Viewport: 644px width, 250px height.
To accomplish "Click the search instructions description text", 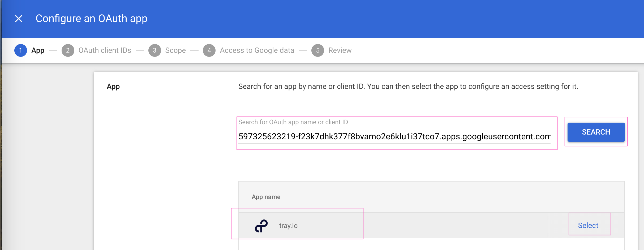I will click(408, 87).
